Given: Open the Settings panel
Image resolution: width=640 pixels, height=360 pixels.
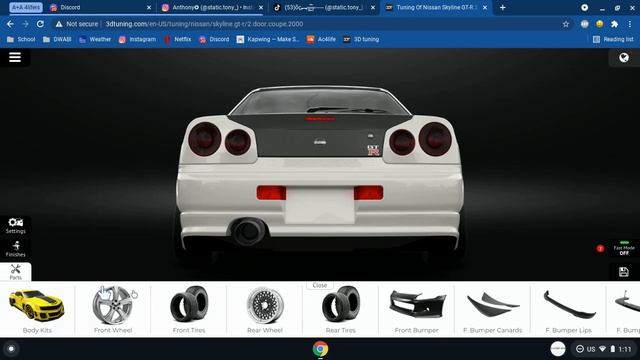Looking at the screenshot, I should (x=16, y=225).
